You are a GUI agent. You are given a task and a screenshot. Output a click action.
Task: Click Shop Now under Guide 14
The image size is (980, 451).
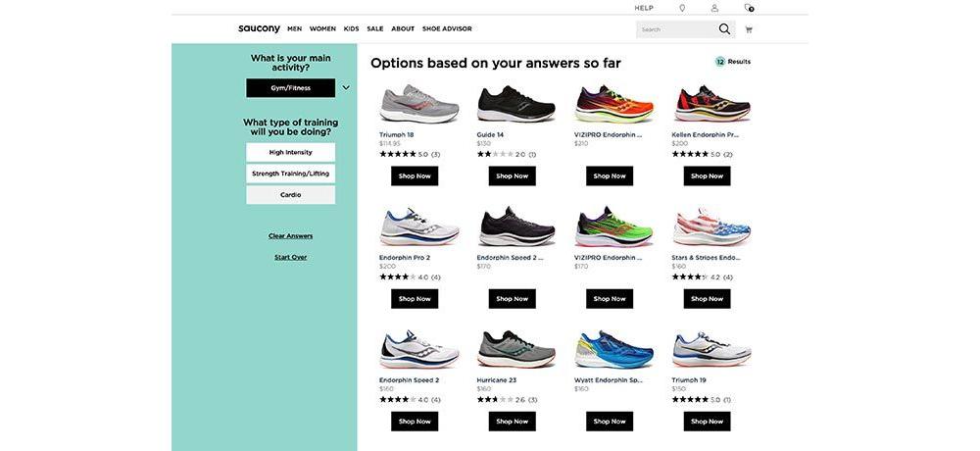click(513, 175)
